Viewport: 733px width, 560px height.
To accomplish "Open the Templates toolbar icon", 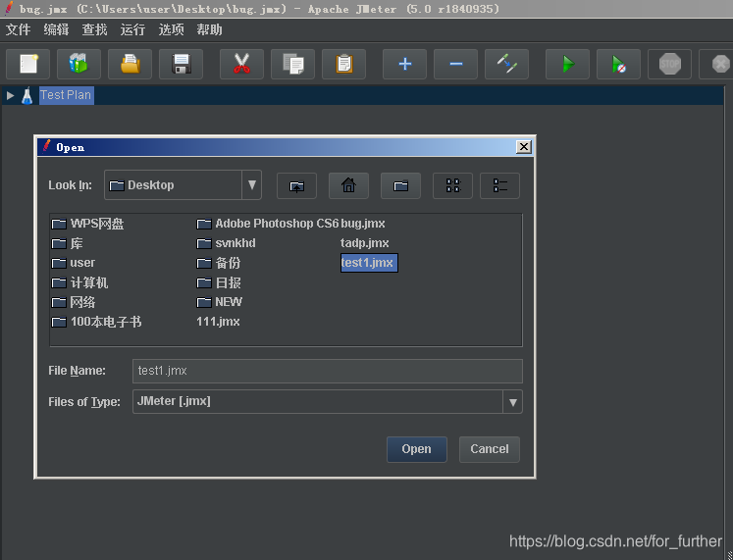I will 79,64.
